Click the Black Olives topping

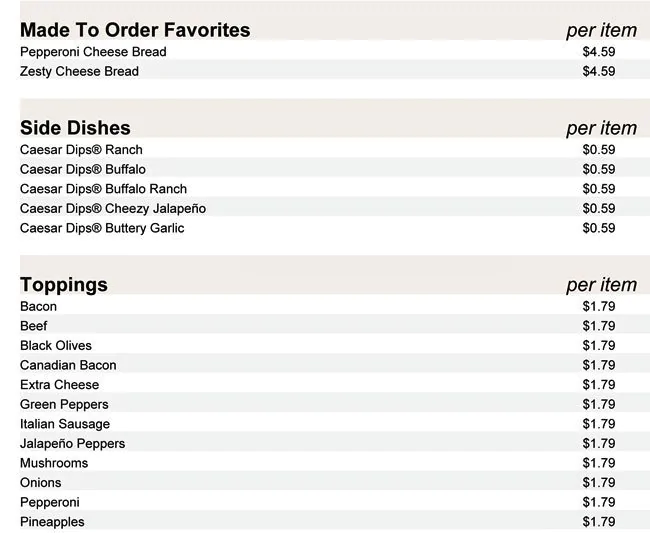pos(56,346)
